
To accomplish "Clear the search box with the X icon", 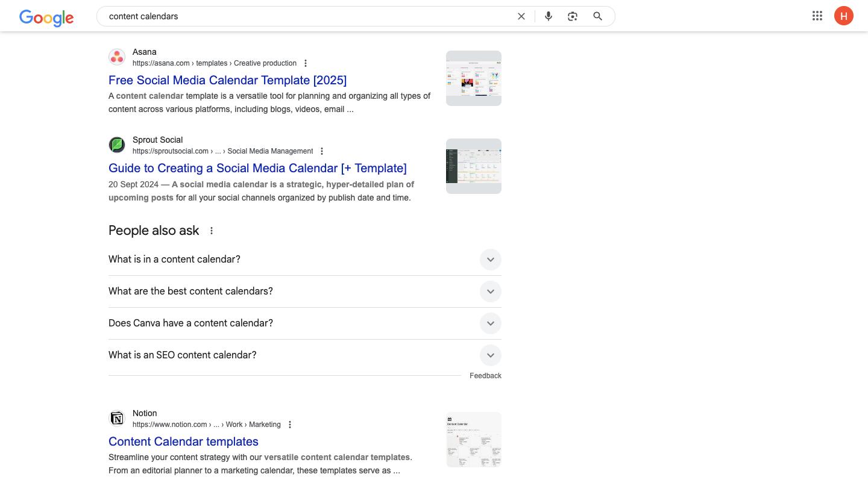I will pos(521,16).
